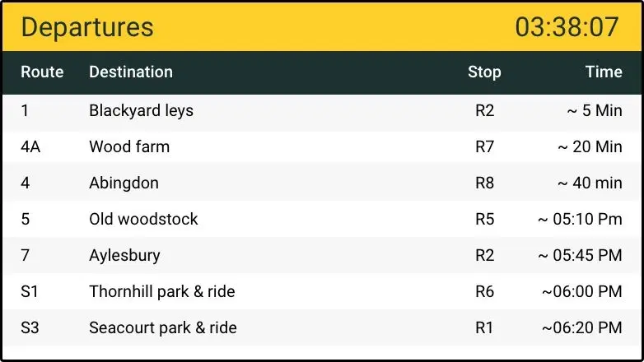Select Seacourt park & ride destination
This screenshot has height=362, width=644.
pos(163,327)
